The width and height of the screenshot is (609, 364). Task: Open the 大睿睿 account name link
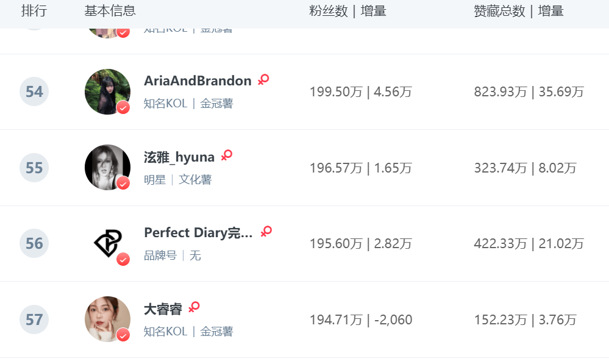pos(163,309)
